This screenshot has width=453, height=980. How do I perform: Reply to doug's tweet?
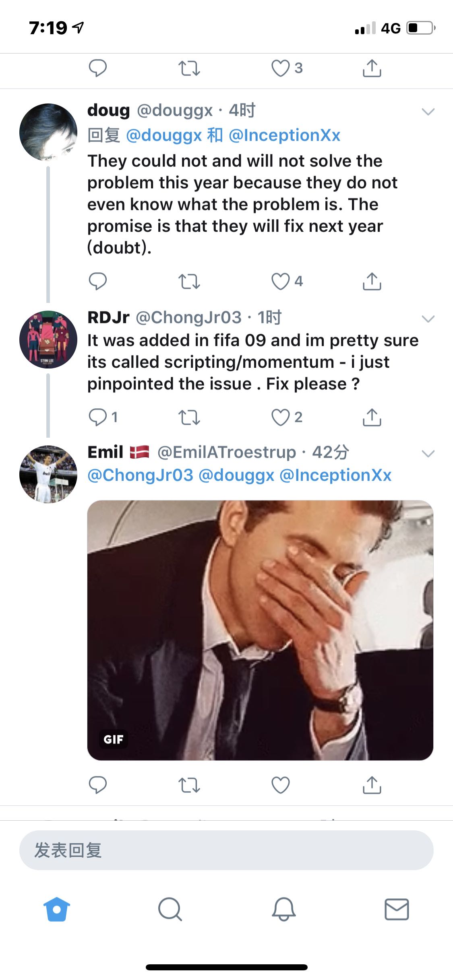97,281
